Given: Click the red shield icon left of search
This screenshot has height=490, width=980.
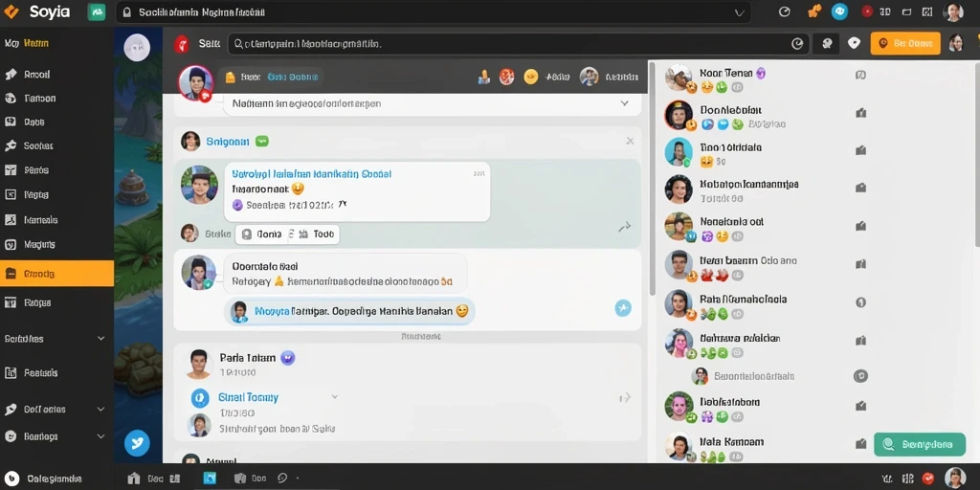Looking at the screenshot, I should [181, 43].
